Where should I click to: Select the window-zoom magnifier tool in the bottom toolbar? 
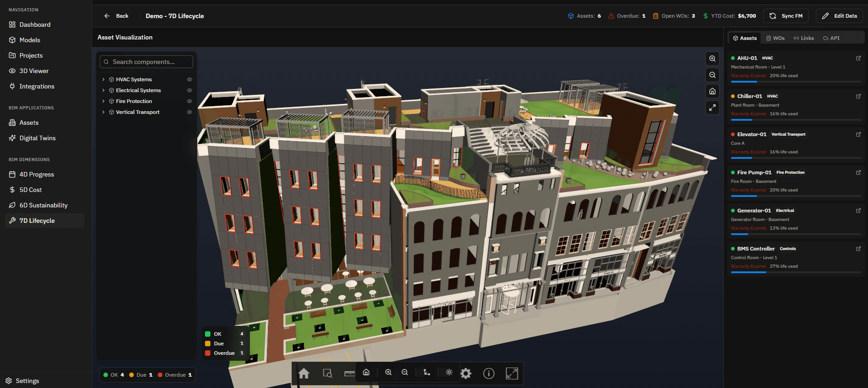(327, 373)
